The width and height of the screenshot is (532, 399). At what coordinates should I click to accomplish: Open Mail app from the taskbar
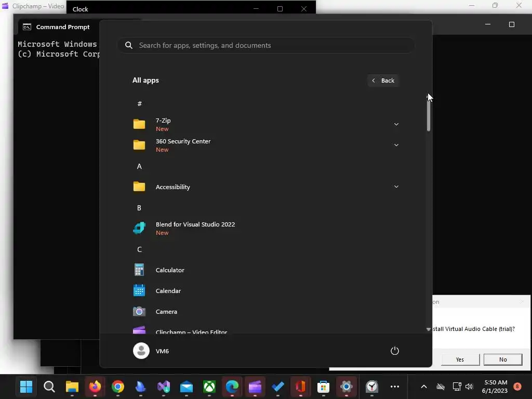click(x=187, y=387)
